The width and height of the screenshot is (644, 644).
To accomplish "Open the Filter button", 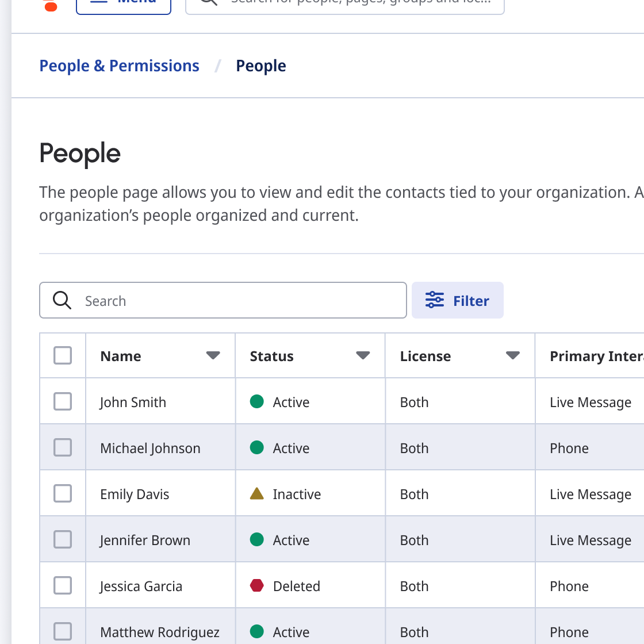I will 458,300.
